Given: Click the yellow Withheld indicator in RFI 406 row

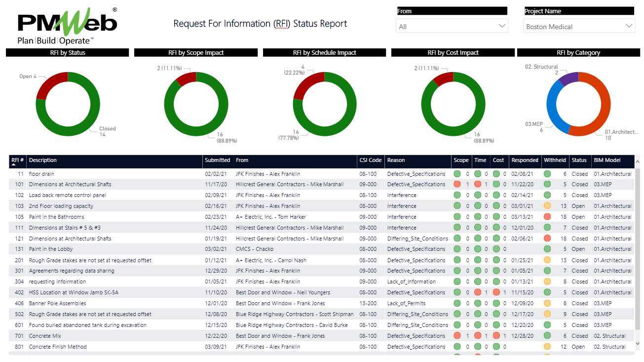Looking at the screenshot, I should click(547, 303).
